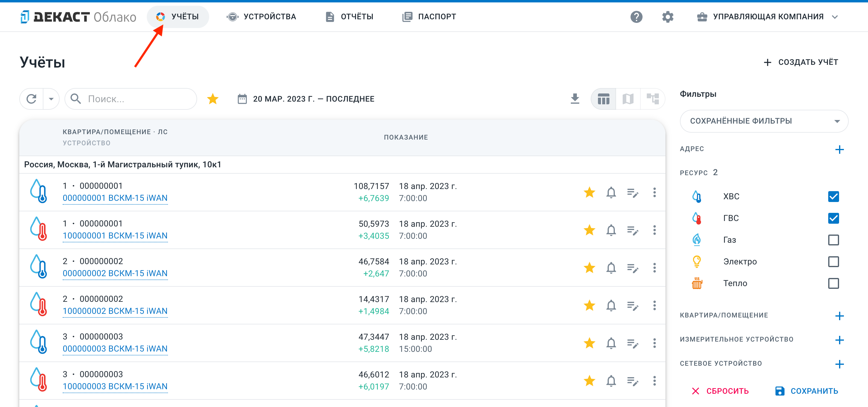Image resolution: width=868 pixels, height=407 pixels.
Task: Open three-dot menu for 000000001 ВСКМ-15 row
Action: click(x=654, y=192)
